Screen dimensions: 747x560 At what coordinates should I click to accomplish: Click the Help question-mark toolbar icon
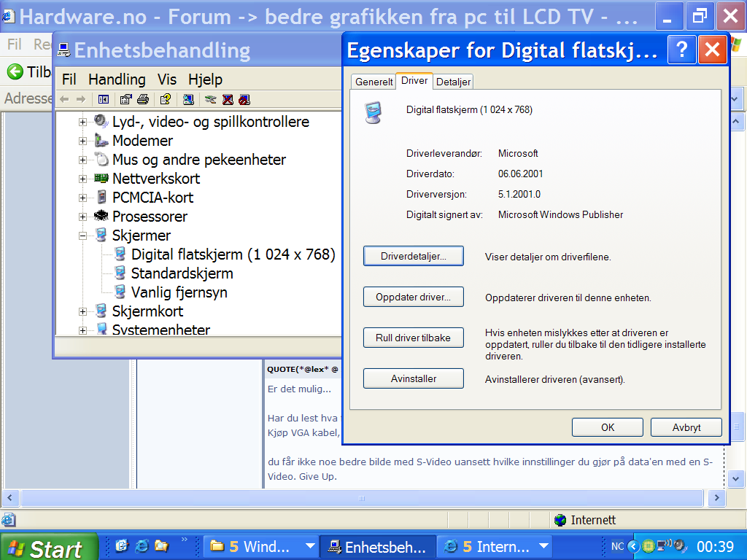(x=166, y=99)
